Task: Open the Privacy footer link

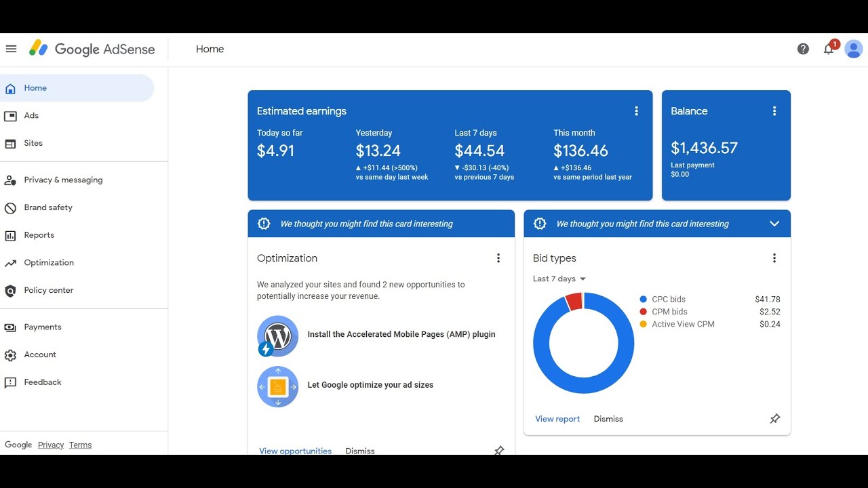Action: pos(51,445)
